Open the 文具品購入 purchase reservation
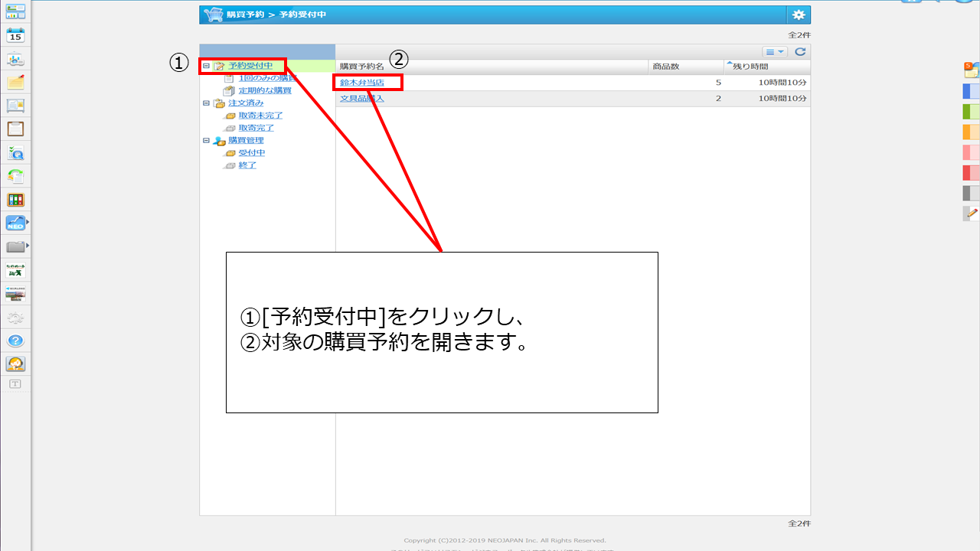 point(361,99)
